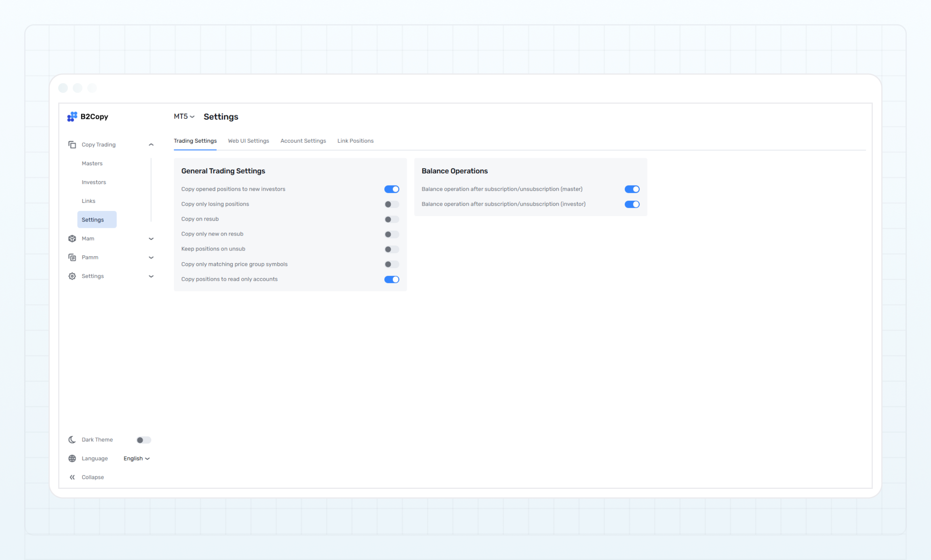Open the Masters page in sidebar
Screen dimensions: 931x560
(92, 163)
